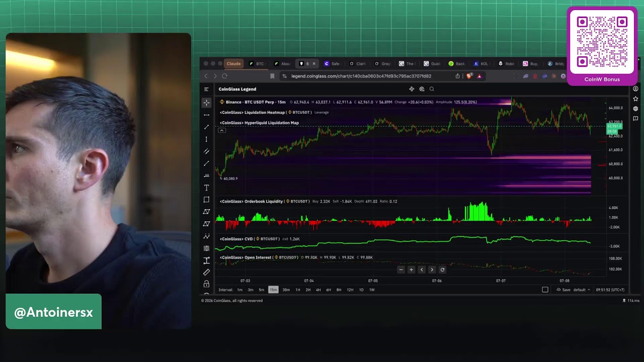Image resolution: width=644 pixels, height=362 pixels.
Task: Click the browser bookmark icon
Action: 272,76
